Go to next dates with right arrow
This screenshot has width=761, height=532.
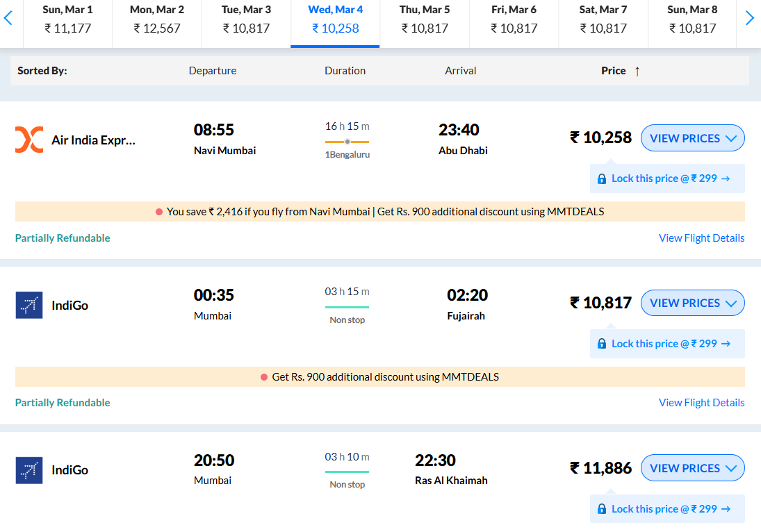pyautogui.click(x=749, y=19)
